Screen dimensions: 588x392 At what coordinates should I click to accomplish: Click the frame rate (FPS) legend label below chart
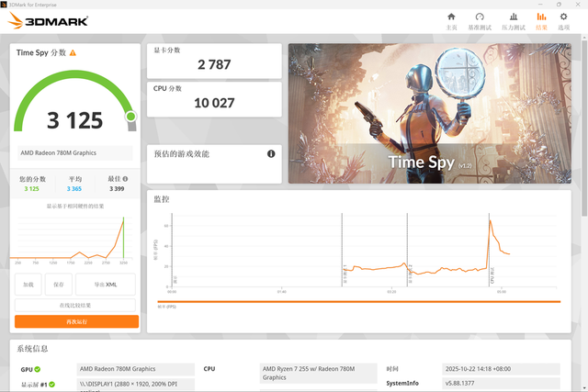[x=166, y=307]
